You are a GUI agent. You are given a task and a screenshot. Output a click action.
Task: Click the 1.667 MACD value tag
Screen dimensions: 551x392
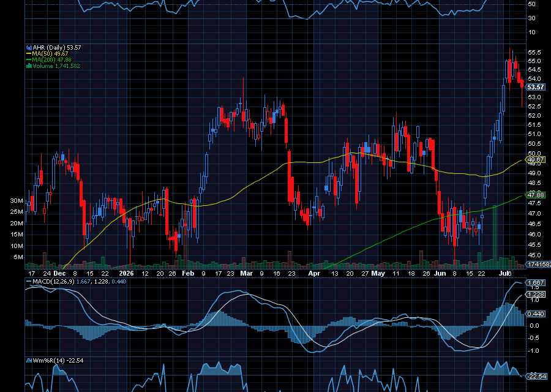click(536, 282)
